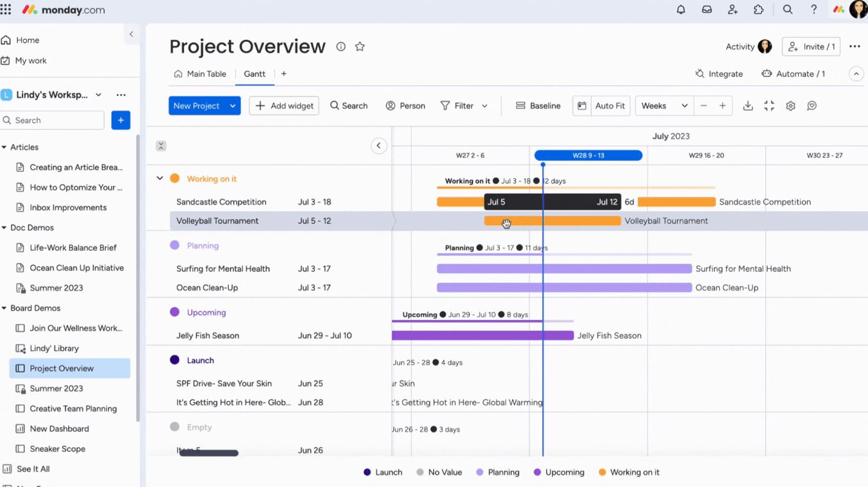Click the export download icon
The image size is (868, 487).
pyautogui.click(x=747, y=106)
